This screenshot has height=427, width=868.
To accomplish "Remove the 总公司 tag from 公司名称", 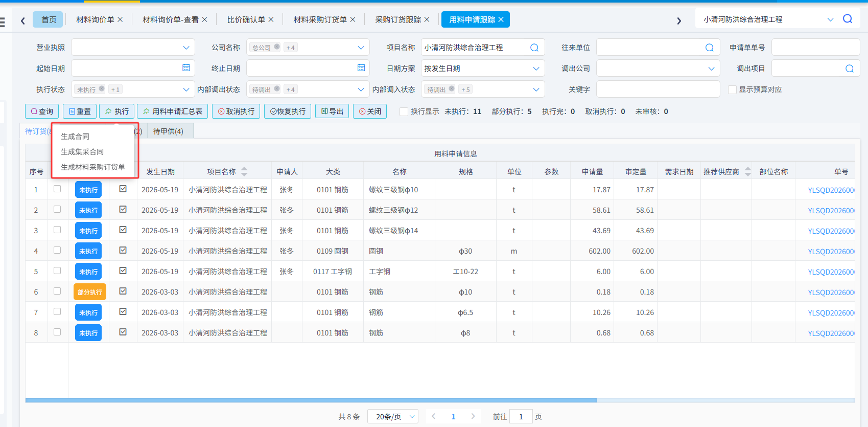I will pos(277,47).
